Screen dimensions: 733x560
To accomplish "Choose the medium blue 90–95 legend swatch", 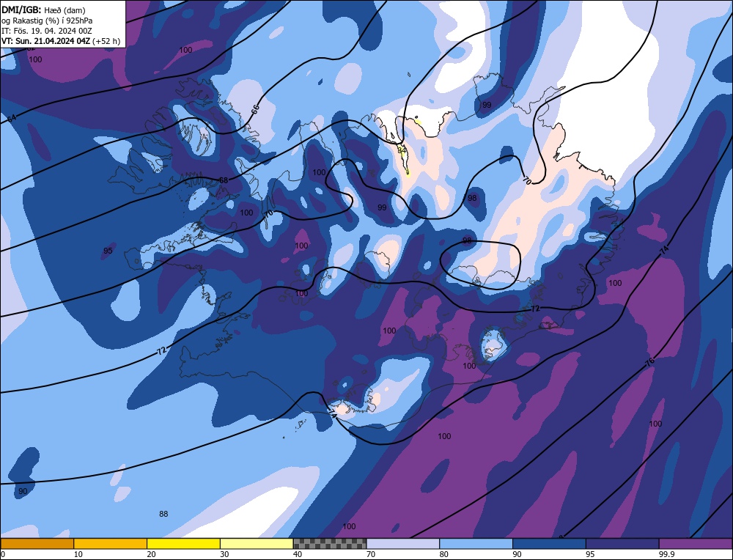I will (549, 544).
